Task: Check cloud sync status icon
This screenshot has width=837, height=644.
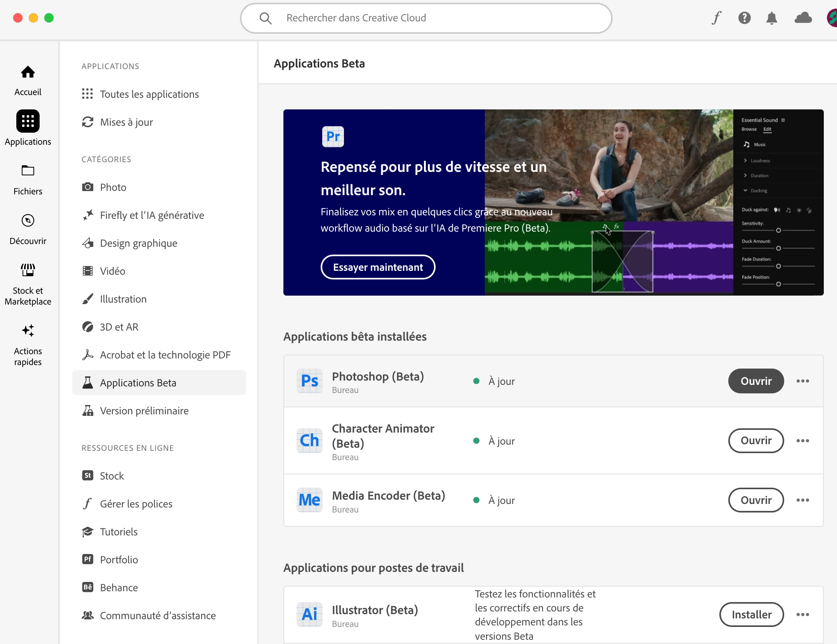Action: click(x=803, y=18)
